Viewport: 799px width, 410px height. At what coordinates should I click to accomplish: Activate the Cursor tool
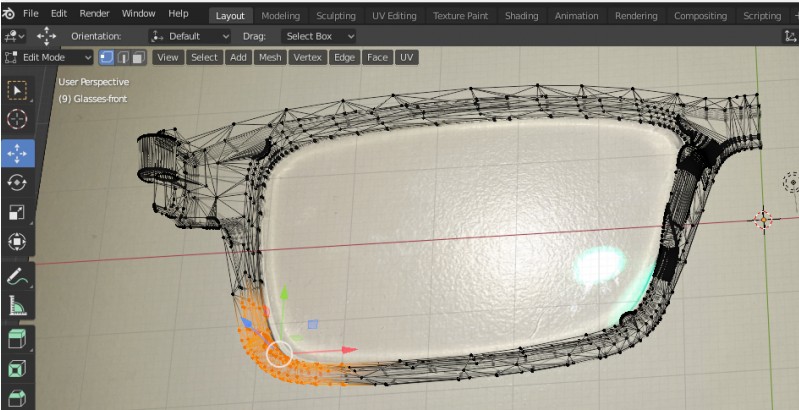[x=19, y=122]
